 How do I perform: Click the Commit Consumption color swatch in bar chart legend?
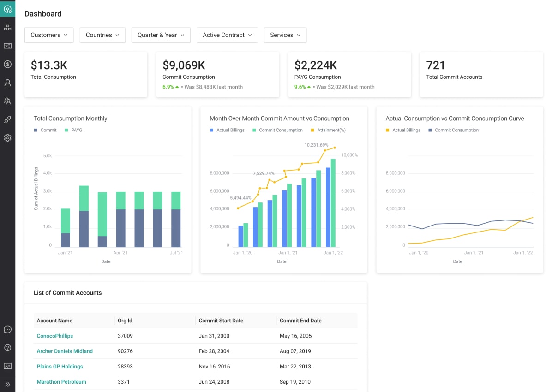click(x=254, y=131)
